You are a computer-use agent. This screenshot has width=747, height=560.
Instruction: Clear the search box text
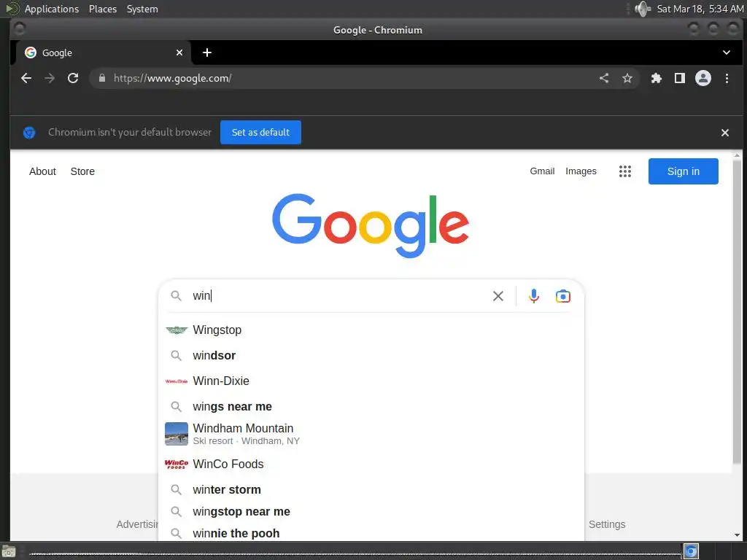(498, 296)
